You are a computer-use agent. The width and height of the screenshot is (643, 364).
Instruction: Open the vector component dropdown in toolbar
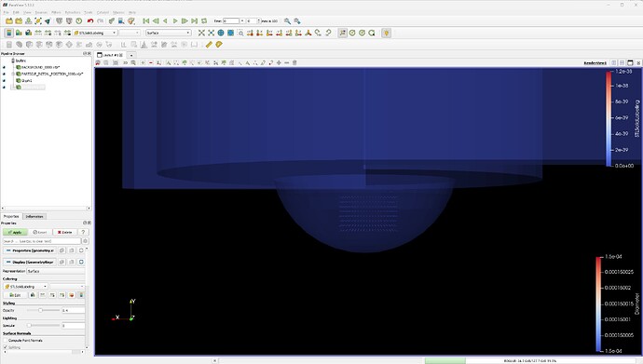click(x=130, y=33)
